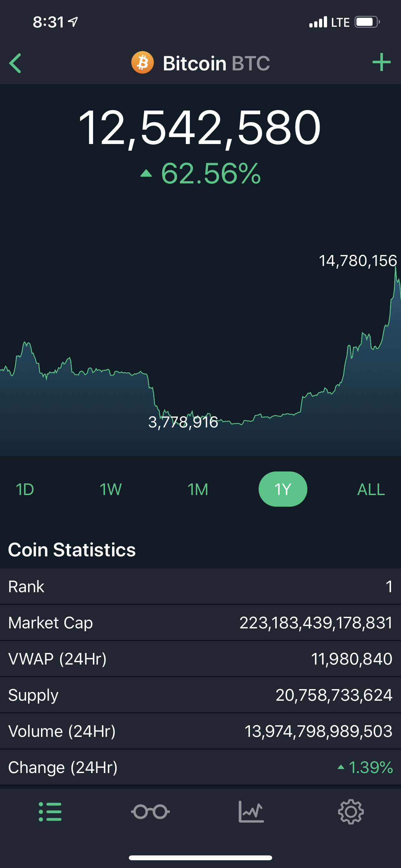Viewport: 401px width, 868px height.
Task: Tap the price chart's 14,780,156 peak label
Action: pyautogui.click(x=357, y=261)
